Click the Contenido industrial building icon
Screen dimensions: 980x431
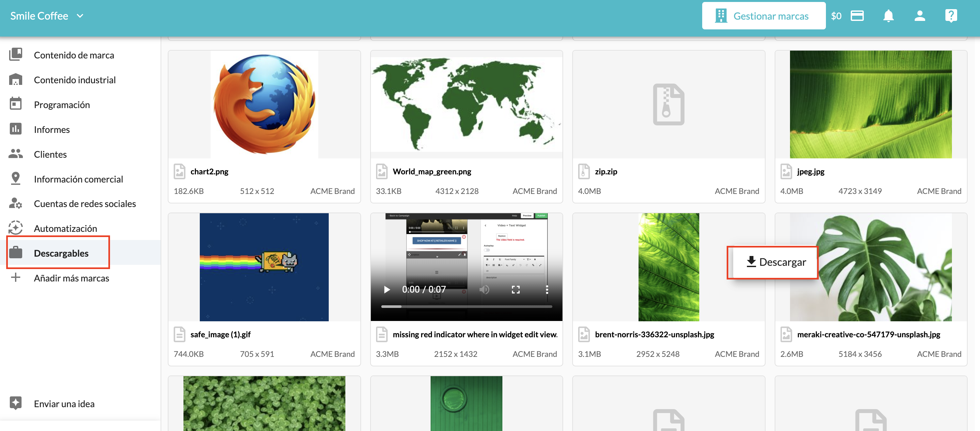tap(16, 79)
